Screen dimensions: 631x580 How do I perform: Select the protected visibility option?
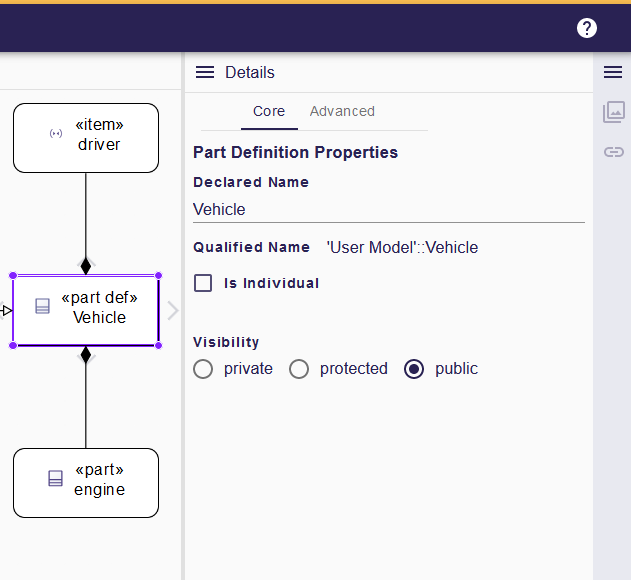299,369
